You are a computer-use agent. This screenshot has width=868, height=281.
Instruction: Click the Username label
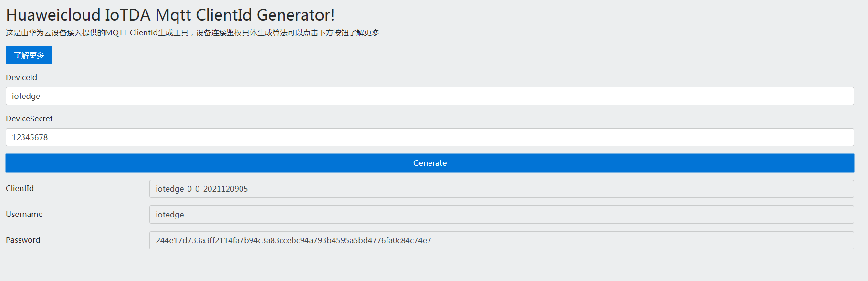[x=24, y=214]
